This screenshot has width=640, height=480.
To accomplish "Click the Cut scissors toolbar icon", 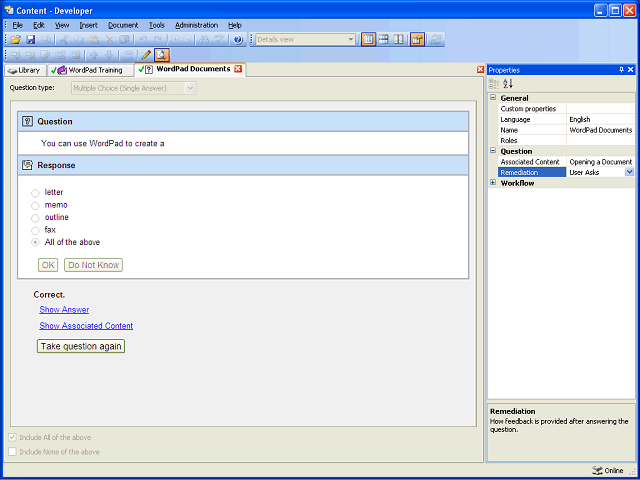I will (64, 40).
